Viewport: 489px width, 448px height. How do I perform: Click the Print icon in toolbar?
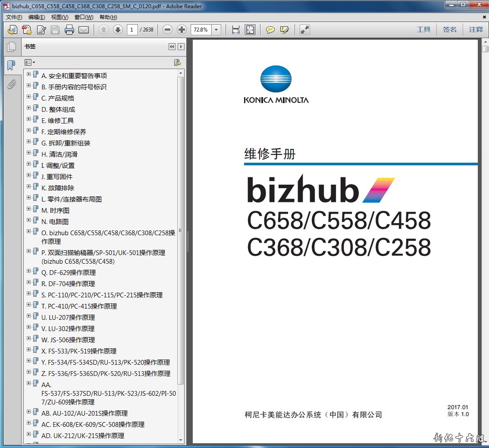tap(69, 30)
